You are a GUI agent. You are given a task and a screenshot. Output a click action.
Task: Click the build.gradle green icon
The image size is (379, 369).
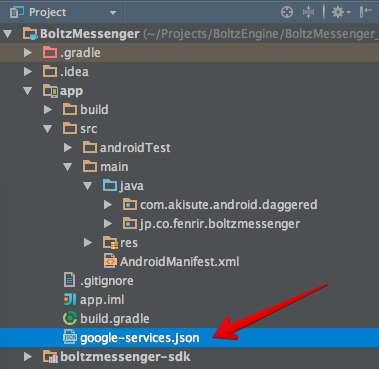[70, 318]
